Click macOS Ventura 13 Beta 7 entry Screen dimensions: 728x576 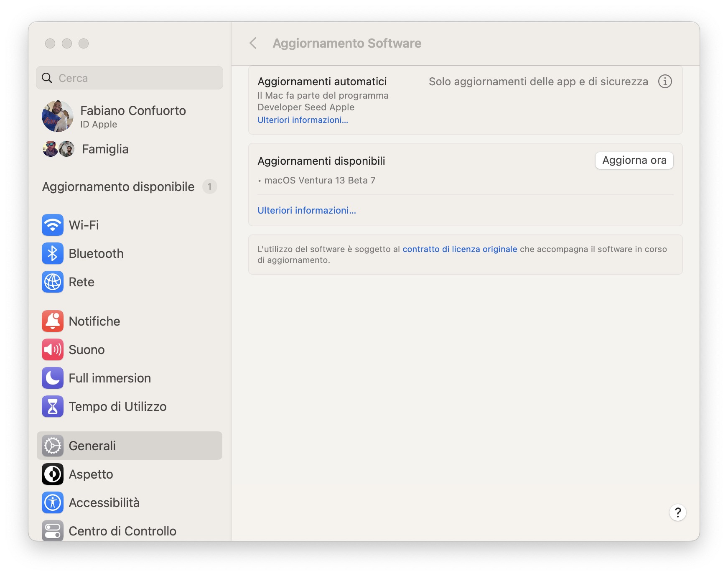click(x=320, y=181)
